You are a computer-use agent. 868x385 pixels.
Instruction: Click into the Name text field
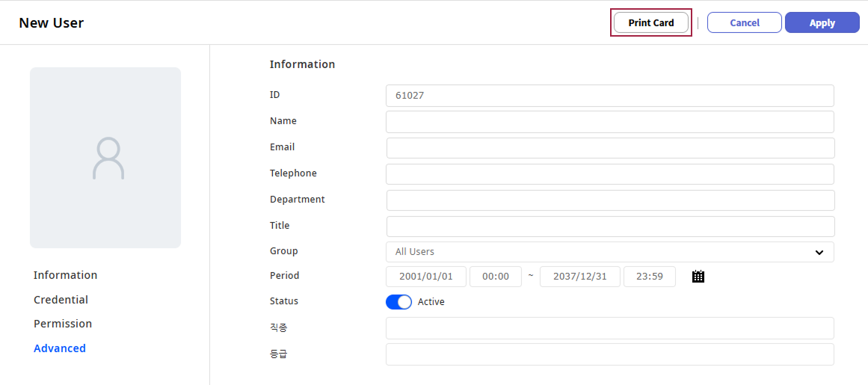pyautogui.click(x=609, y=122)
